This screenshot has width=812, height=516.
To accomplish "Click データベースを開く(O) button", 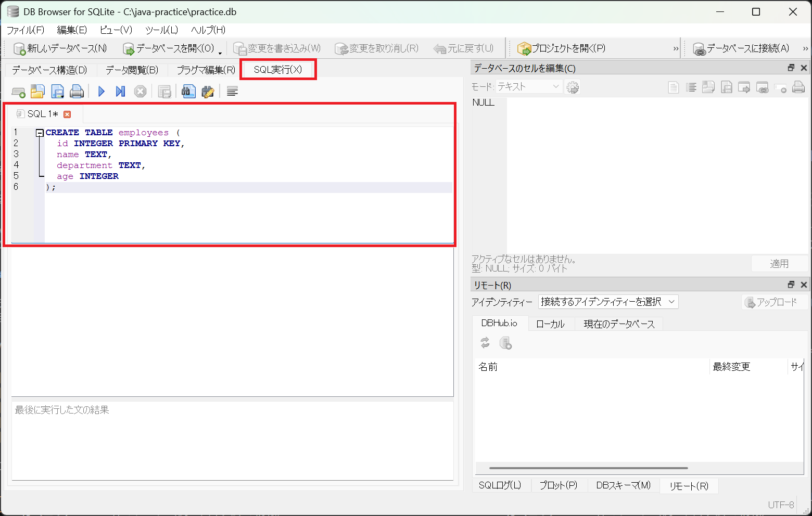I will click(169, 48).
